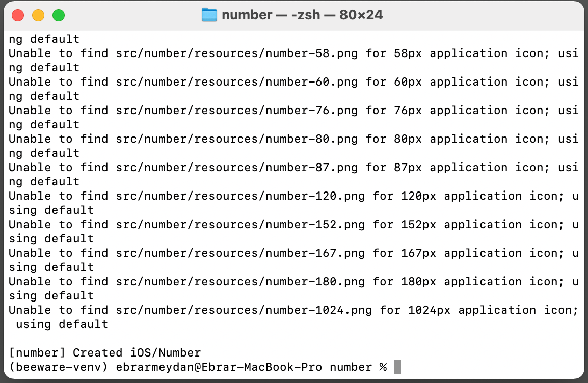Click the '(beeware-venv)' prompt prefix
The image size is (588, 383).
59,367
